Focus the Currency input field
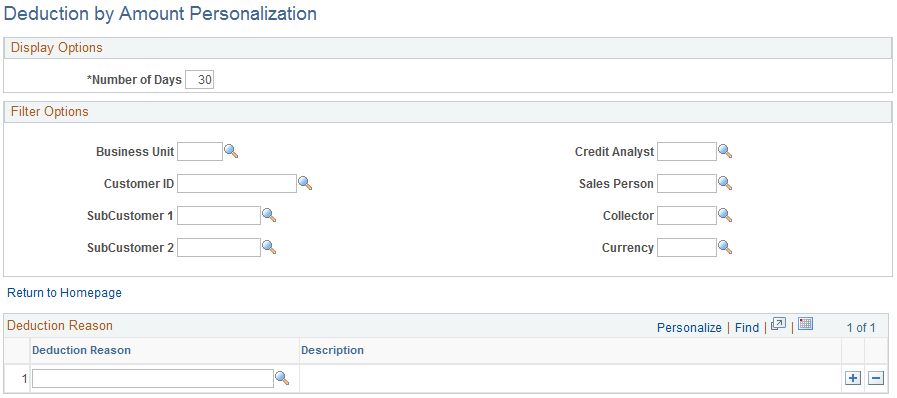Screen dimensions: 897x398 pos(687,248)
